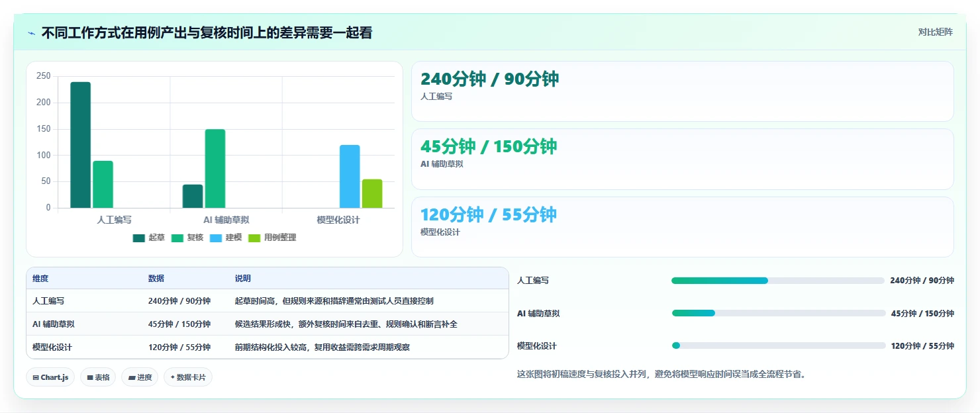Click the AI 辅助草拟 x-axis label

226,220
